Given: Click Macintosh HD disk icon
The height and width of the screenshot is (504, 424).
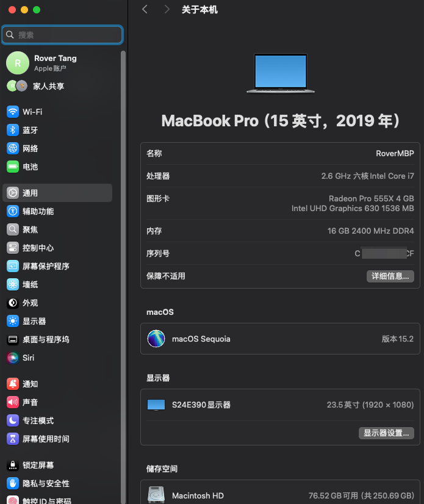Looking at the screenshot, I should point(156,495).
